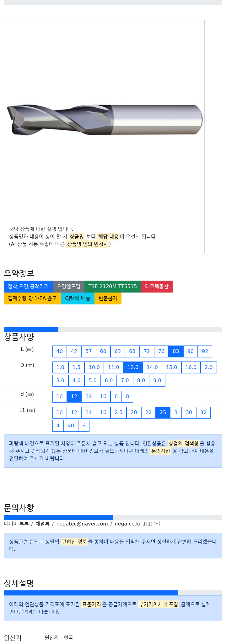Select shank d option 12
The width and height of the screenshot is (226, 644).
[x=74, y=396]
